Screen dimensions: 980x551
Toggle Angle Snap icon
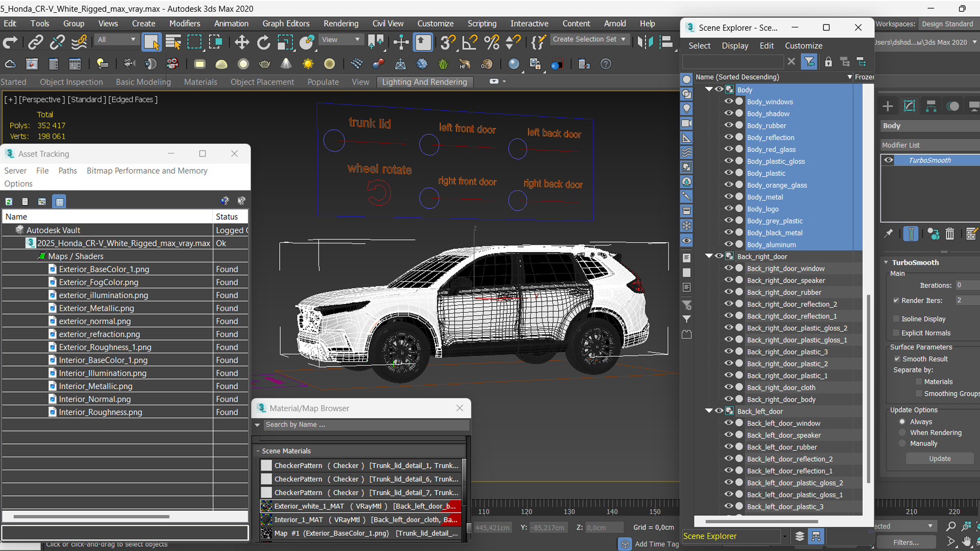click(469, 42)
